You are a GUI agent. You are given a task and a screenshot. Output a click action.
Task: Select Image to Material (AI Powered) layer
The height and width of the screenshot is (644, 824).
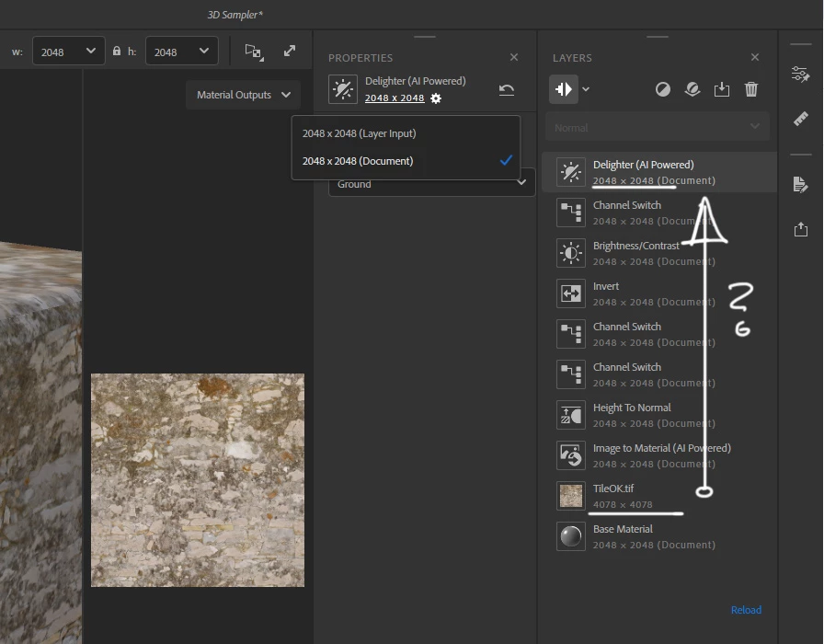pyautogui.click(x=659, y=455)
